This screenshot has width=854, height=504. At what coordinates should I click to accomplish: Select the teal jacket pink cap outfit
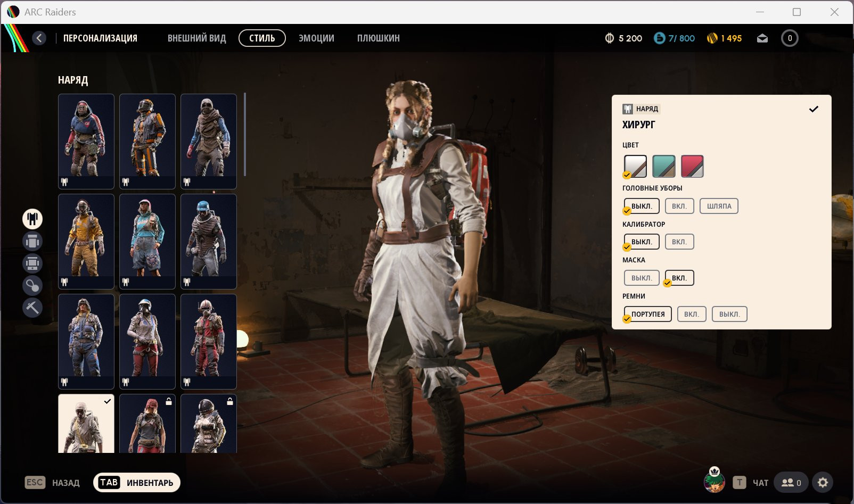147,242
